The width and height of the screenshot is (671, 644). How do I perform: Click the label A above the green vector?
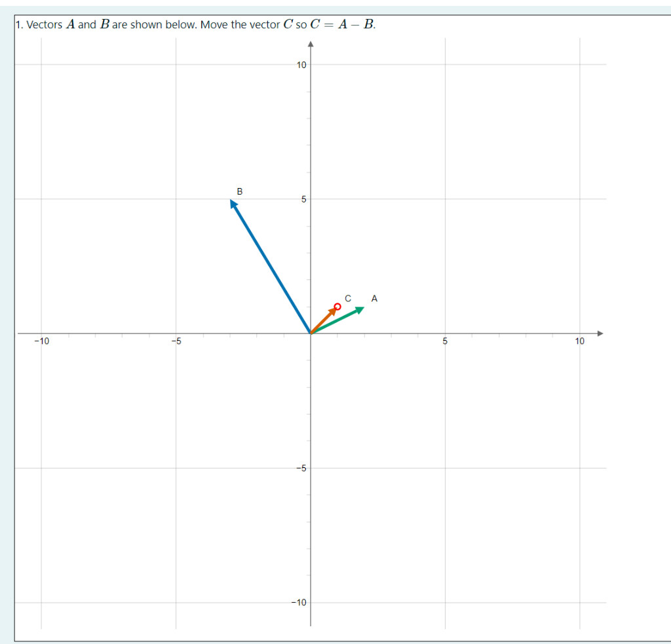(374, 298)
